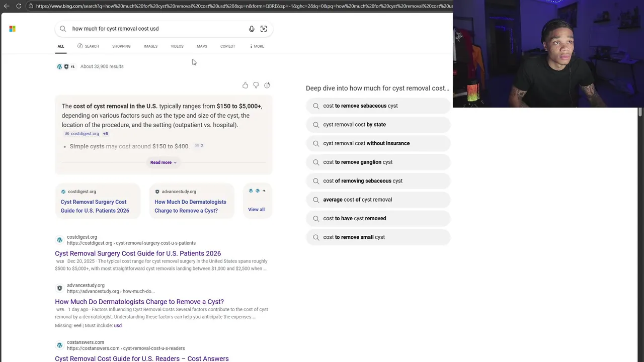Click the WordPress favicon in the costdigest.org card
Viewport: 644px width, 362px height.
63,192
